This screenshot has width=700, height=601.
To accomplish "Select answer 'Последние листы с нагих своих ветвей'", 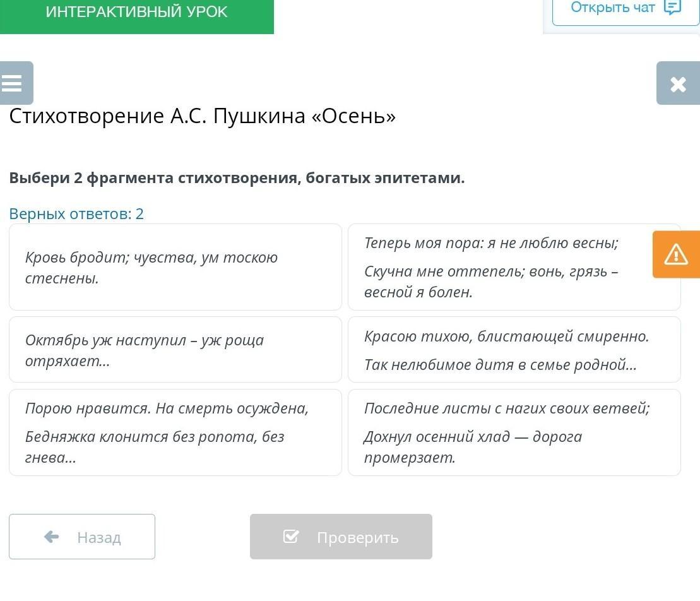I will click(514, 432).
